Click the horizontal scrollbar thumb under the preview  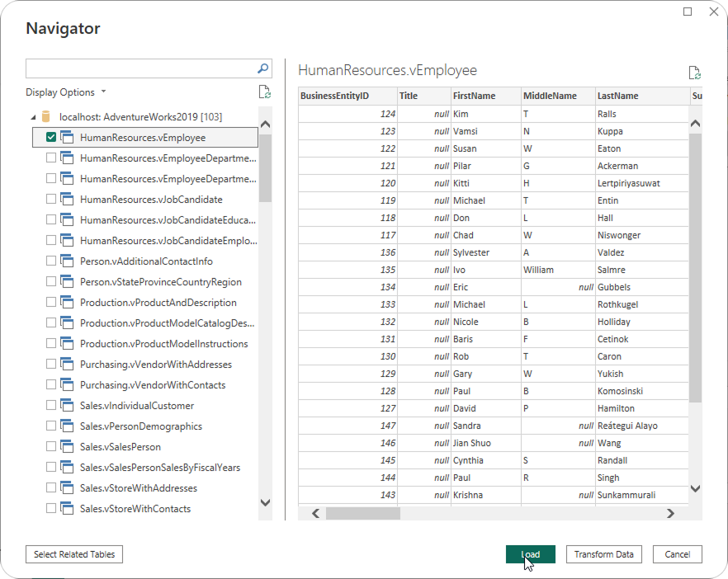coord(363,513)
